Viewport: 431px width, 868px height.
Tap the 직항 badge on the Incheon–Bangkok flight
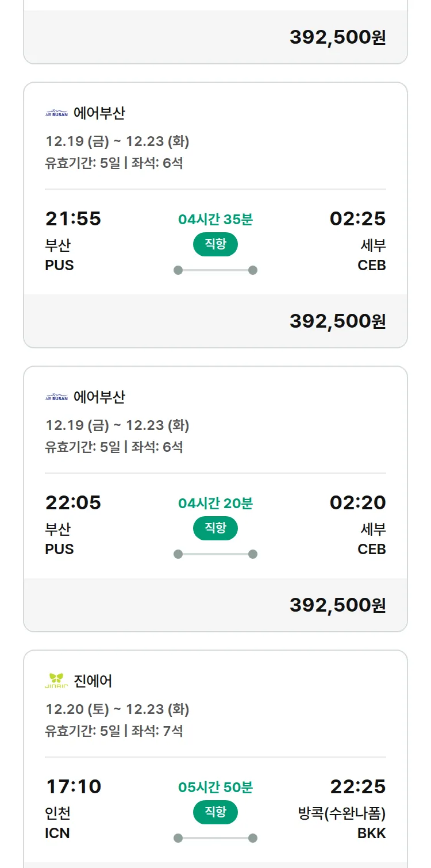click(215, 812)
